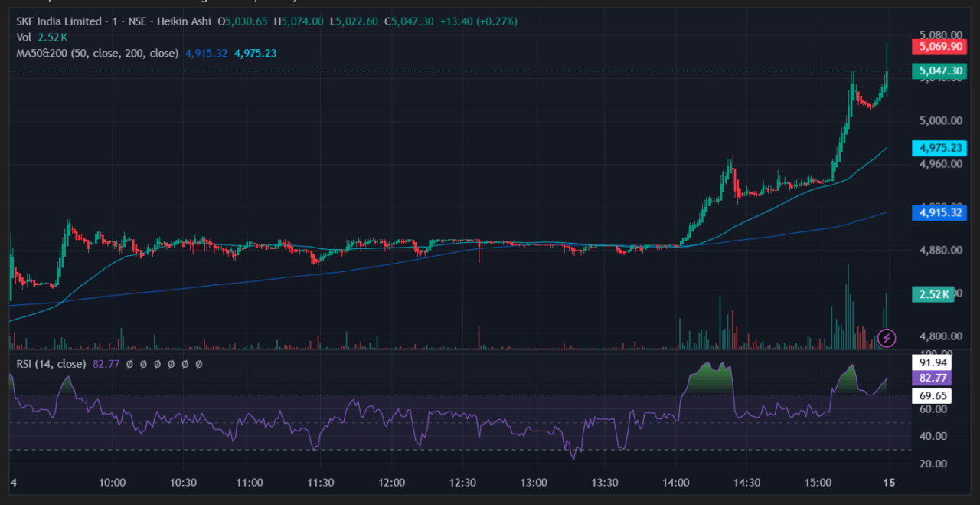The height and width of the screenshot is (505, 980).
Task: Click the white 91.94 RSI axis label
Action: (x=932, y=362)
